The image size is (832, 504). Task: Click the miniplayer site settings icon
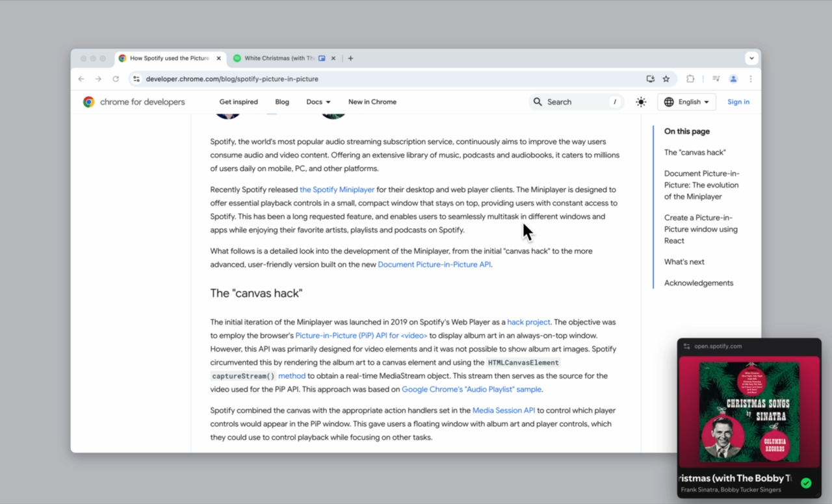click(x=686, y=346)
